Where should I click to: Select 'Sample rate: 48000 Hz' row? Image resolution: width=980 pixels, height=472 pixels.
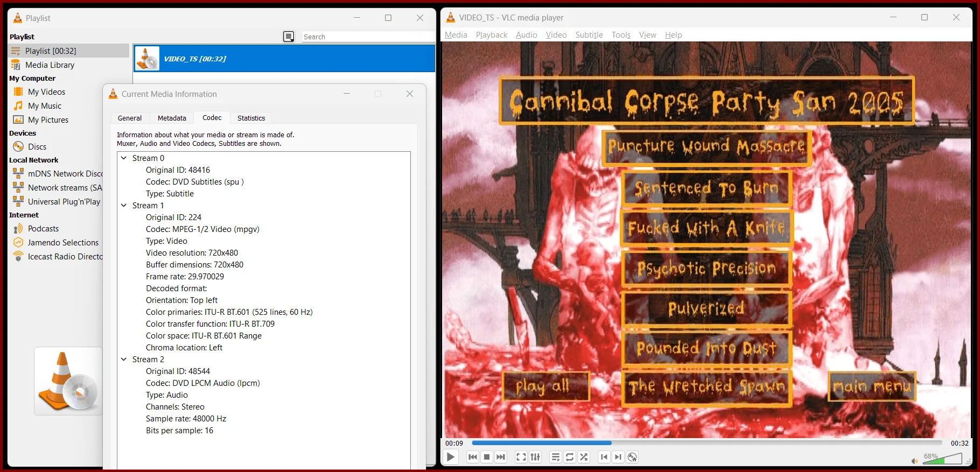(x=186, y=419)
